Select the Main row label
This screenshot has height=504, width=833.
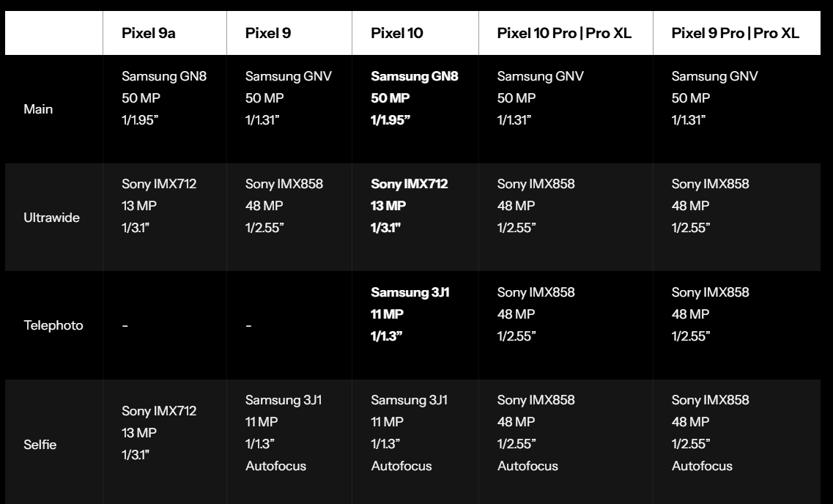[x=38, y=109]
